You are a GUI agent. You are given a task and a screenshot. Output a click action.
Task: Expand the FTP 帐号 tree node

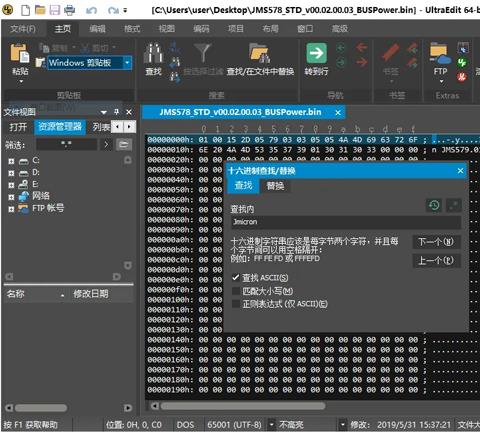tap(11, 209)
